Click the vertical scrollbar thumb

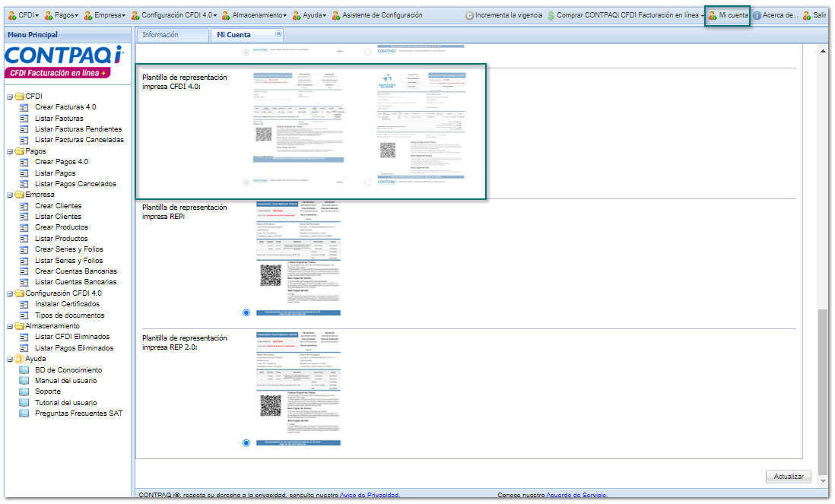click(824, 391)
